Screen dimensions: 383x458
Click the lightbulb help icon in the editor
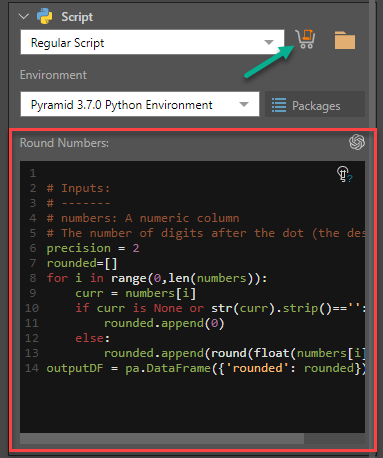pyautogui.click(x=344, y=174)
